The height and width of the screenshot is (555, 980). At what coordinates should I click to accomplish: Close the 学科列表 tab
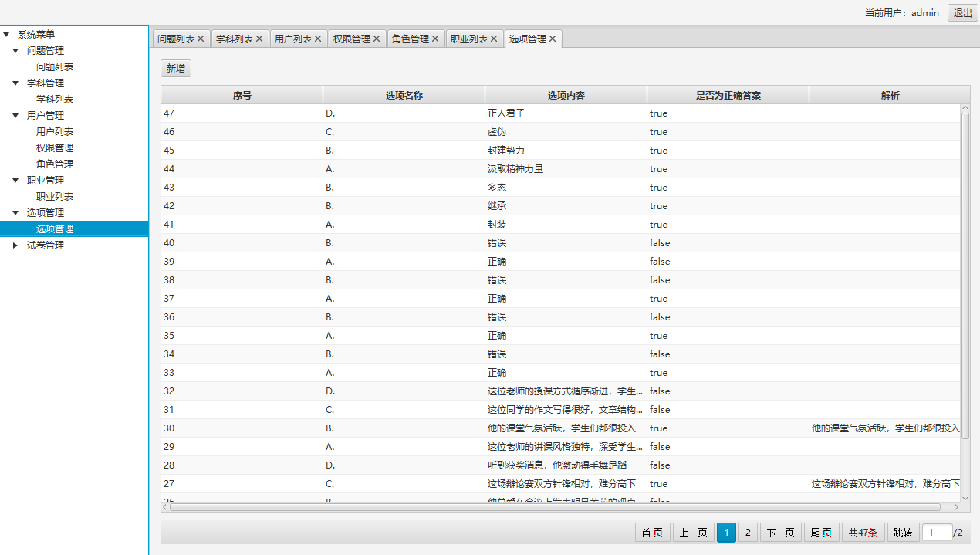[259, 39]
